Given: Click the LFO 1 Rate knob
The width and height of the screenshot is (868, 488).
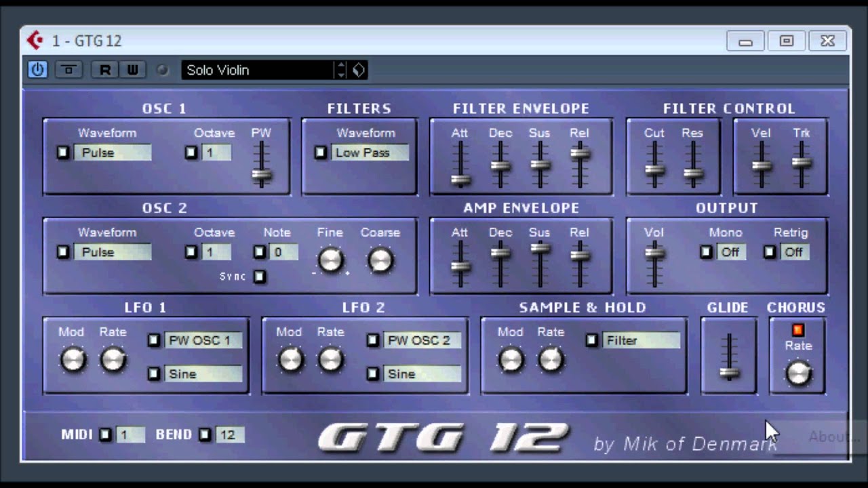Looking at the screenshot, I should pos(113,360).
